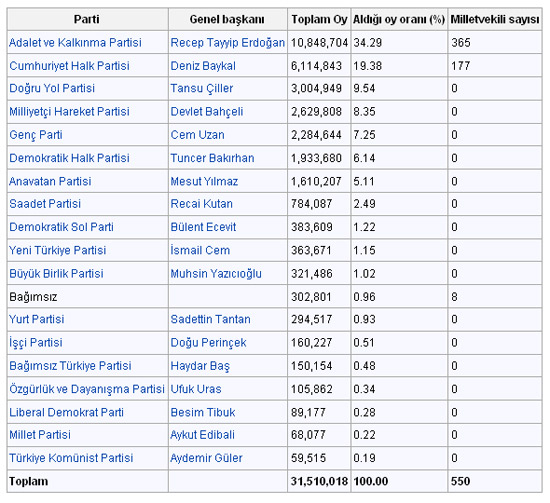The image size is (550, 503).
Task: Open the Doğru Yol Partisi link
Action: coord(52,88)
